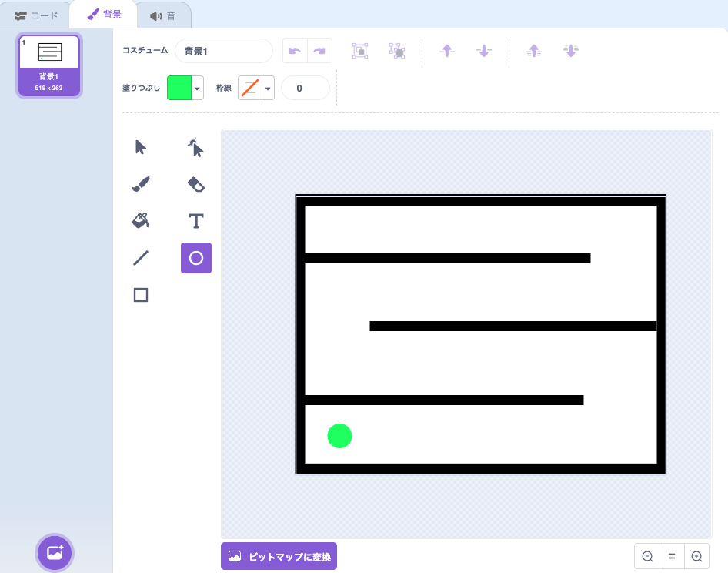This screenshot has width=728, height=573.
Task: Click the 枠線 label
Action: coord(224,88)
